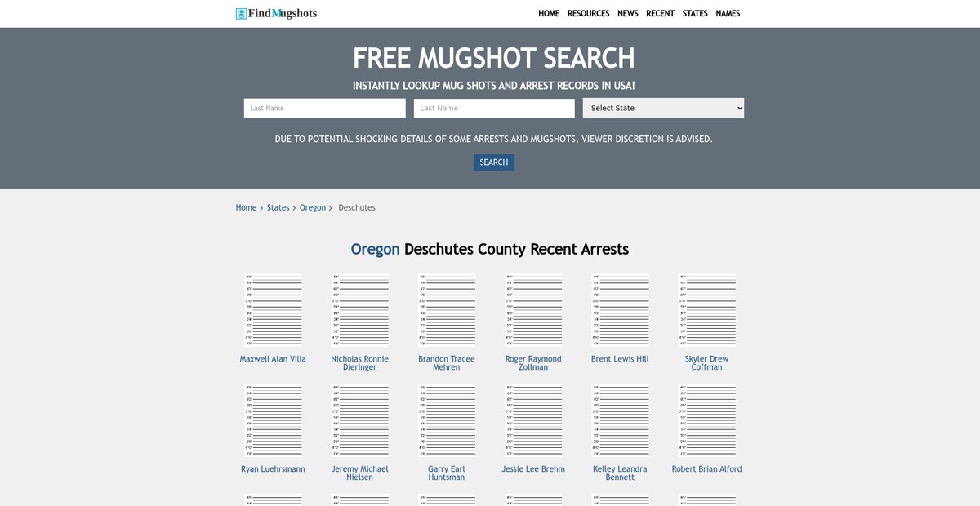Image resolution: width=980 pixels, height=506 pixels.
Task: Go to the NEWS page
Action: coord(628,14)
